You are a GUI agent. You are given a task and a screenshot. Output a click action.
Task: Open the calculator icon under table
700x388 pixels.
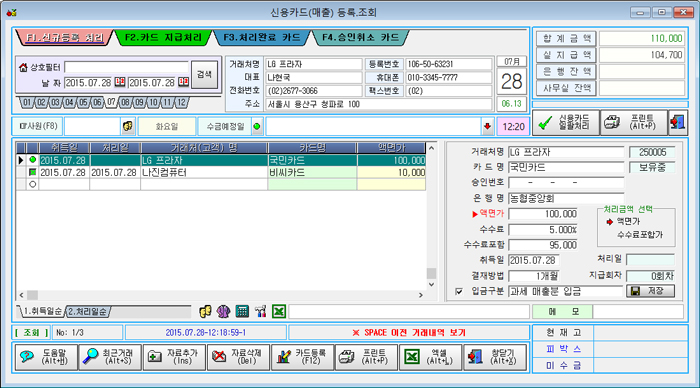(x=242, y=311)
